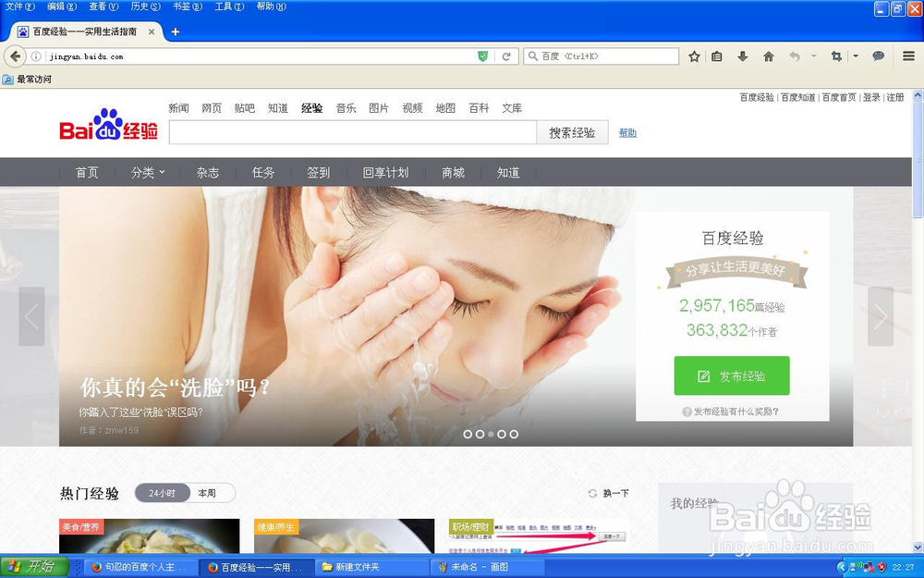Select first carousel dot indicator
Image resolution: width=924 pixels, height=578 pixels.
click(468, 434)
